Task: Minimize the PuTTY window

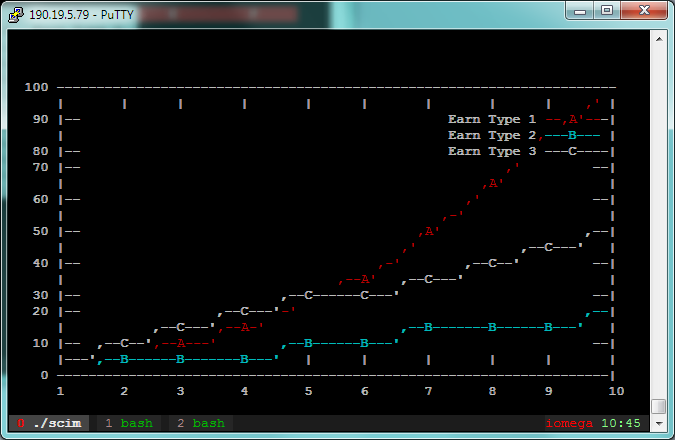Action: [580, 11]
